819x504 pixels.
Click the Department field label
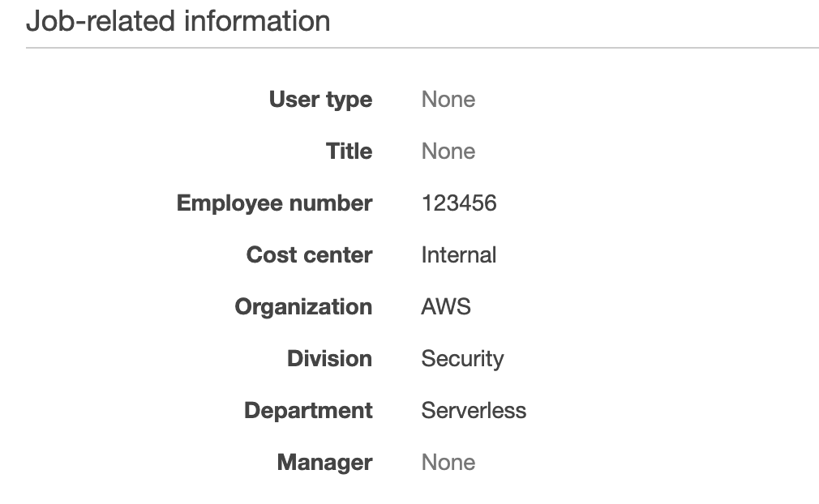[x=307, y=410]
